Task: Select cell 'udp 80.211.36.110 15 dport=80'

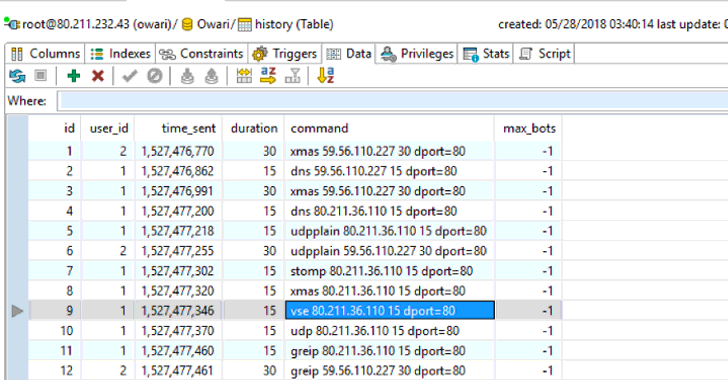Action: click(390, 331)
